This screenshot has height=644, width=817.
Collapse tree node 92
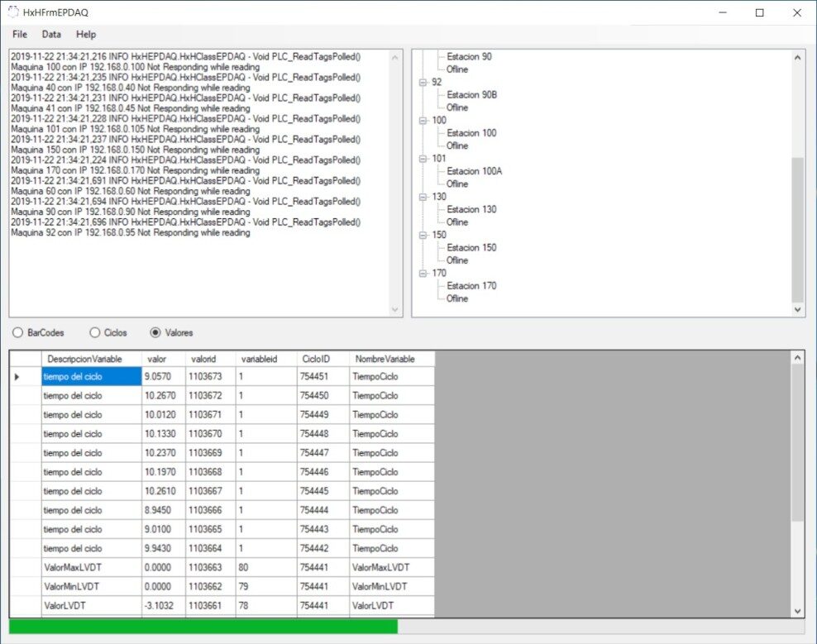(423, 83)
